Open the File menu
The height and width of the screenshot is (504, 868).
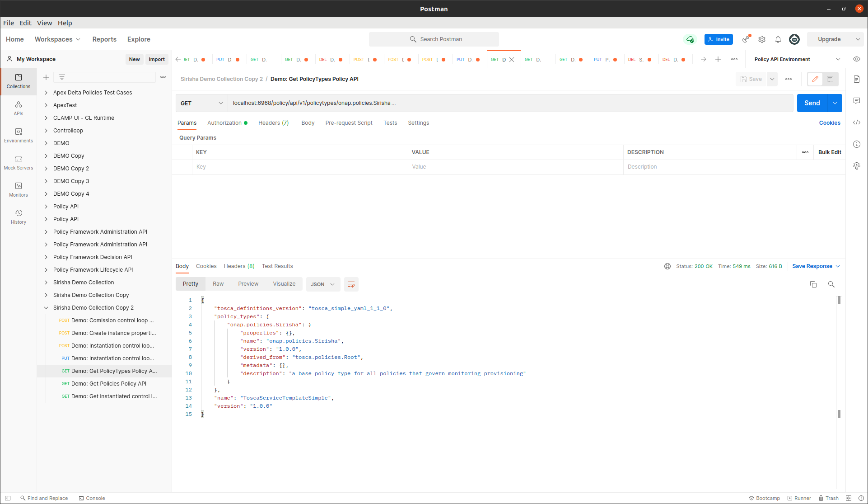coord(9,23)
